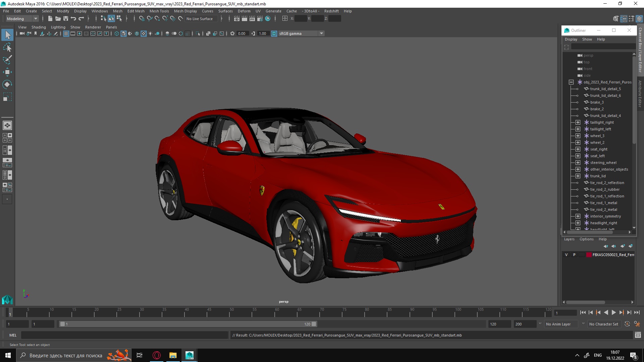The height and width of the screenshot is (362, 644).
Task: Click the Maya home icon in toolbox
Action: point(7,299)
